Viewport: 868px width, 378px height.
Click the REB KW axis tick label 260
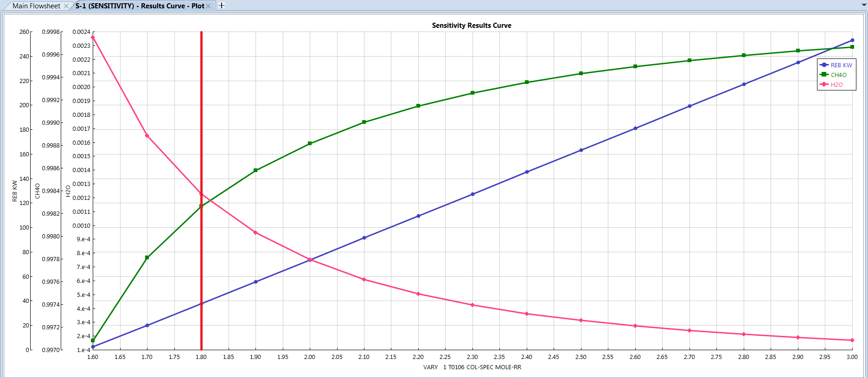24,32
